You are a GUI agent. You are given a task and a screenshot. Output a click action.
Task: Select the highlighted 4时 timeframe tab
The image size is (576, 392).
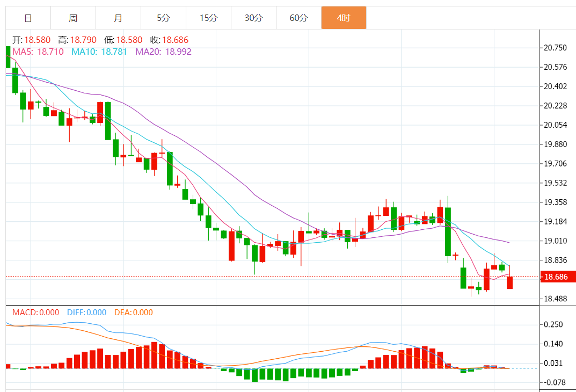tap(344, 18)
